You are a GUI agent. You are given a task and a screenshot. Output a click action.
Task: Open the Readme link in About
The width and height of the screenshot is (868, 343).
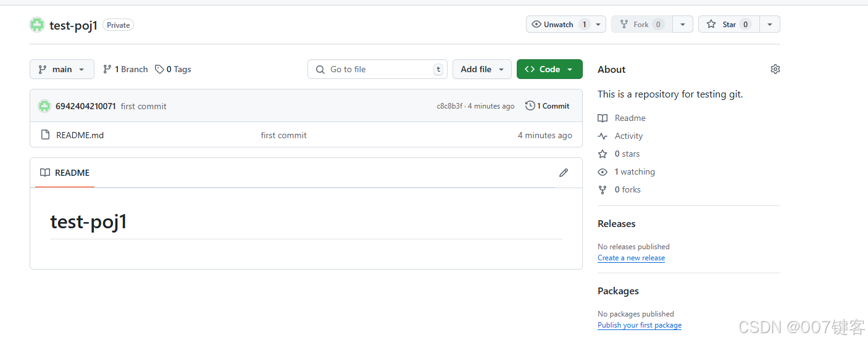(622, 118)
